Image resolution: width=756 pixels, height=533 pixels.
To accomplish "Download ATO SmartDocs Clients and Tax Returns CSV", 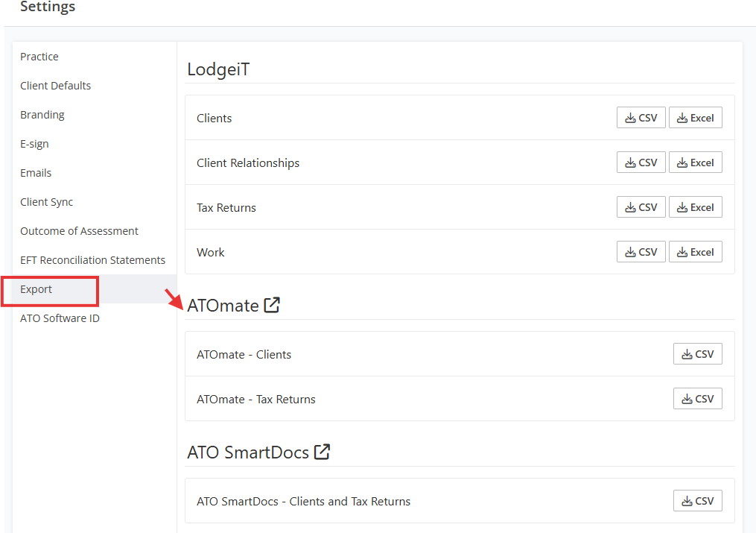I will click(x=698, y=501).
